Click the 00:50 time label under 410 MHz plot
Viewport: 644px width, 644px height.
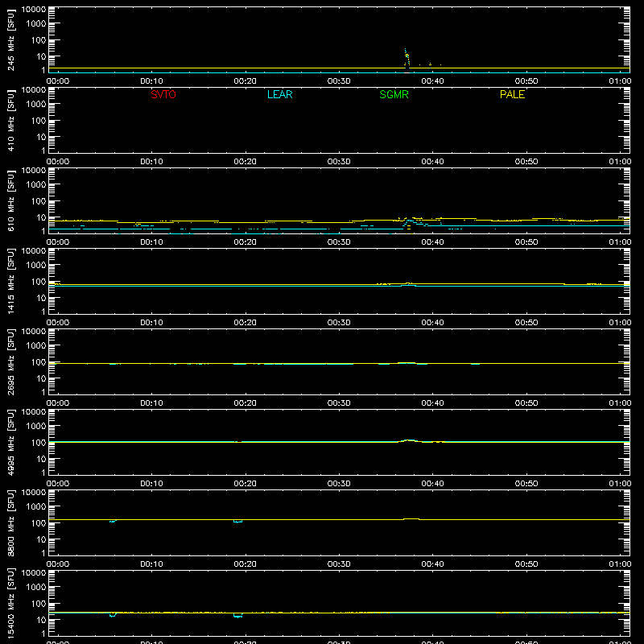526,162
